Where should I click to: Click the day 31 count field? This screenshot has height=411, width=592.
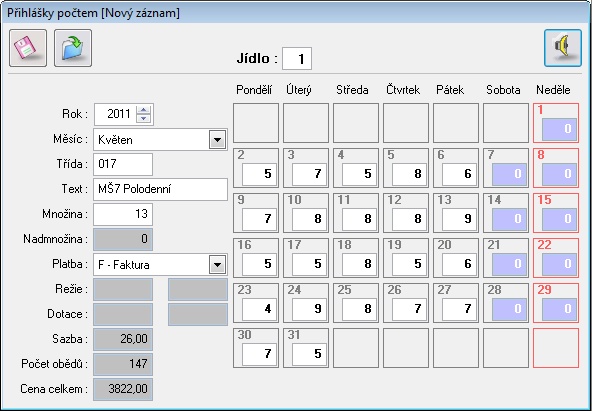point(310,354)
